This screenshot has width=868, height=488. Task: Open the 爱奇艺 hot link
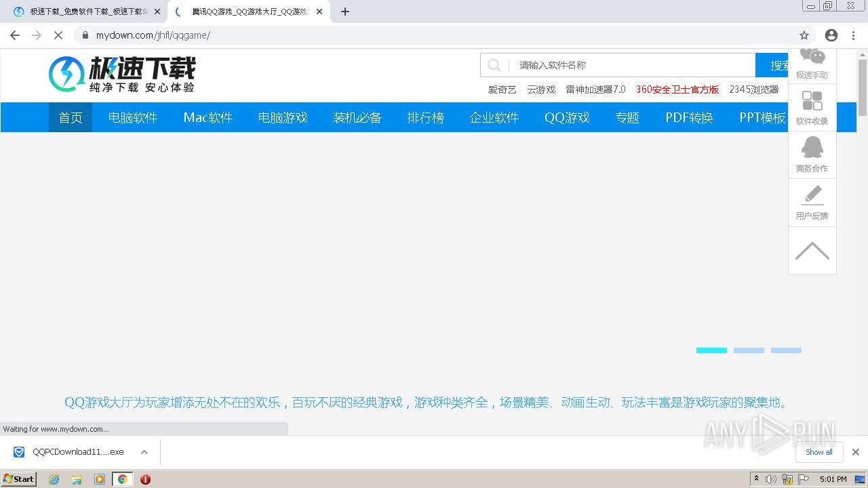click(502, 89)
